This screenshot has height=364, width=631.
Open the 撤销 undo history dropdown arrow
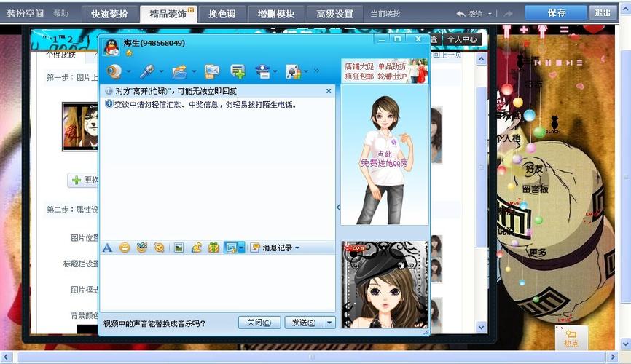pyautogui.click(x=490, y=14)
